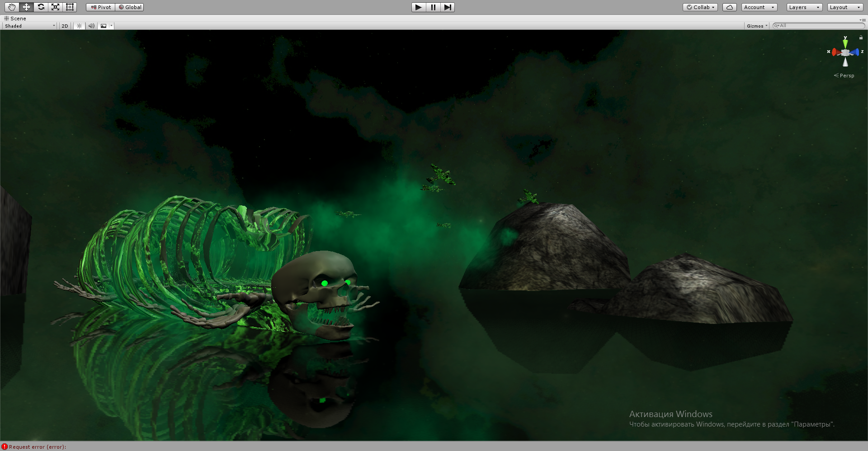The width and height of the screenshot is (868, 451).
Task: Toggle 2D view mode
Action: pos(65,26)
